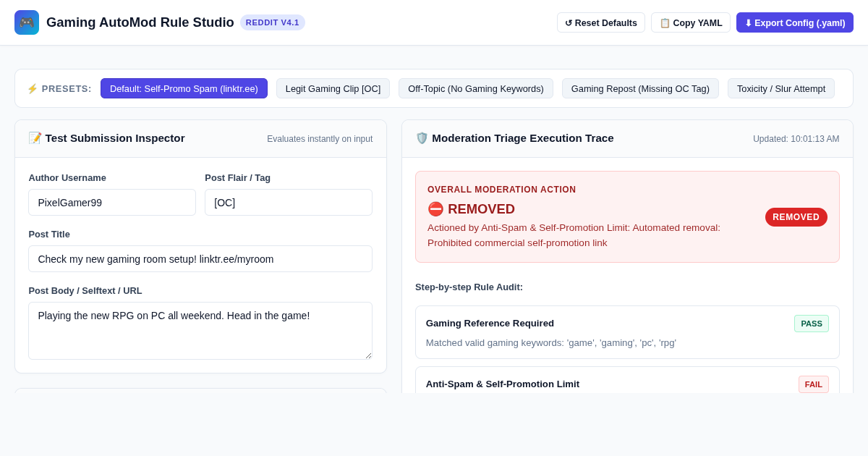Click the Post Body text area
868x456 pixels.
[200, 331]
